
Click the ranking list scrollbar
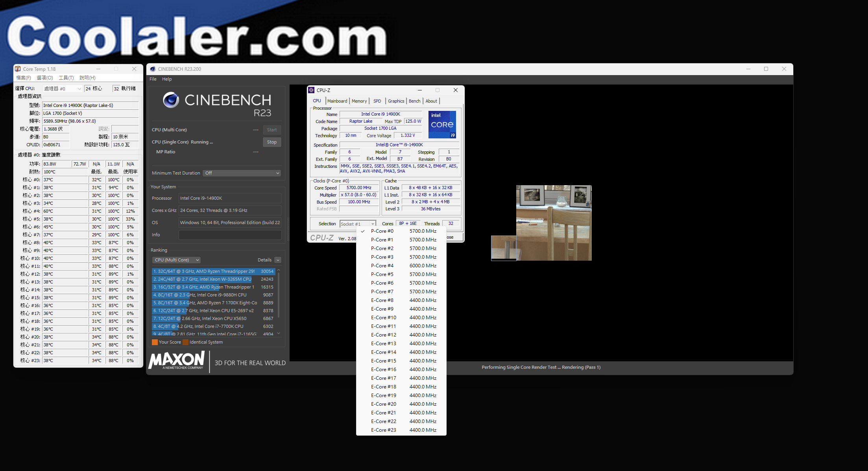click(x=279, y=295)
